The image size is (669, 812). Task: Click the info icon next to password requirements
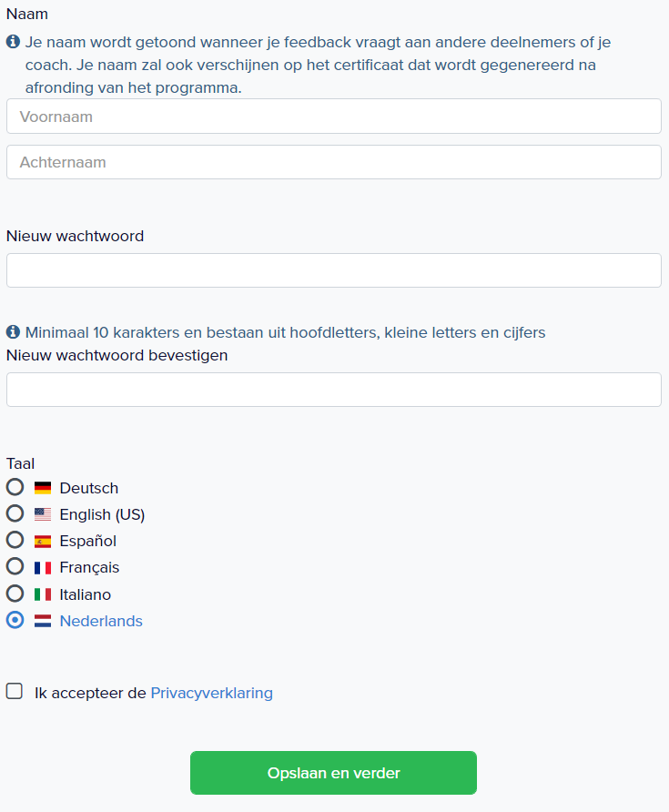[13, 331]
